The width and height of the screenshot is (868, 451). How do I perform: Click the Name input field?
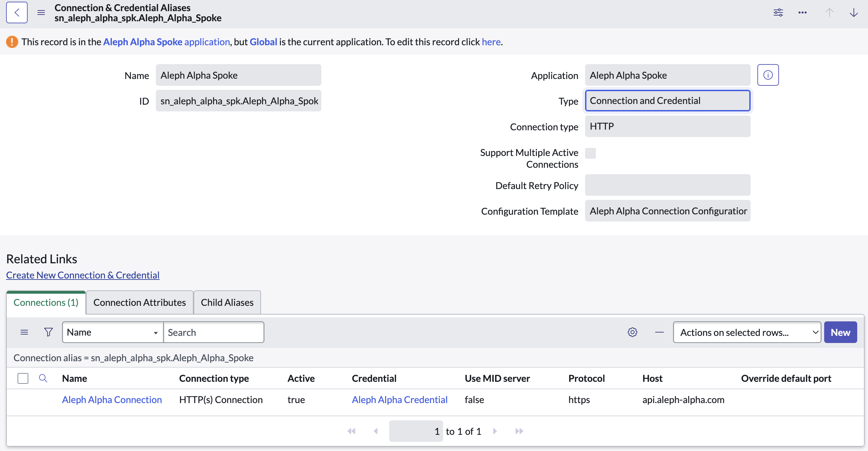point(238,75)
